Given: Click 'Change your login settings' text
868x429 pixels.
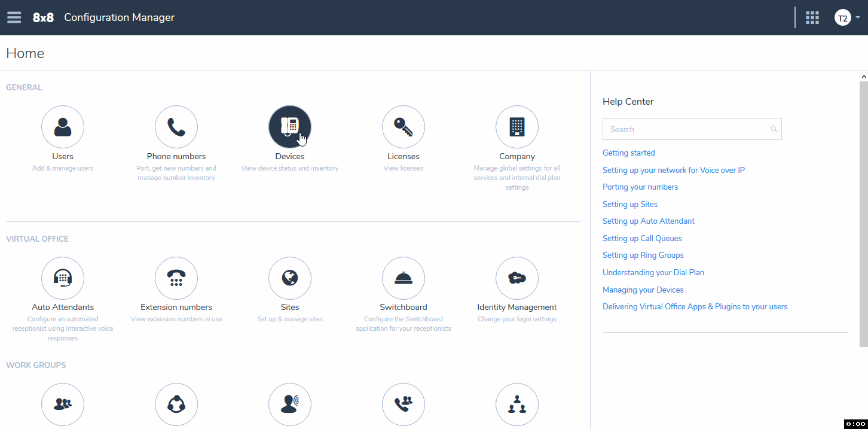Looking at the screenshot, I should click(517, 319).
